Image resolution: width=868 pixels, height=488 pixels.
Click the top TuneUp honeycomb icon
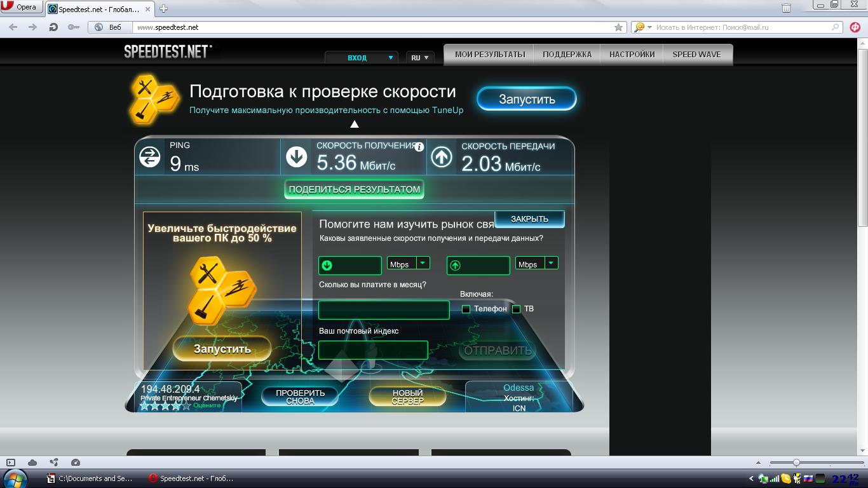tap(154, 98)
